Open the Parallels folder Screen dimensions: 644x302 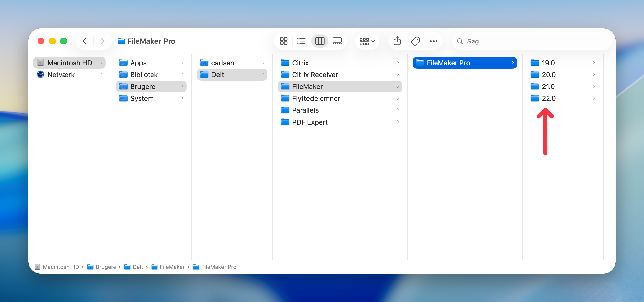pos(340,110)
